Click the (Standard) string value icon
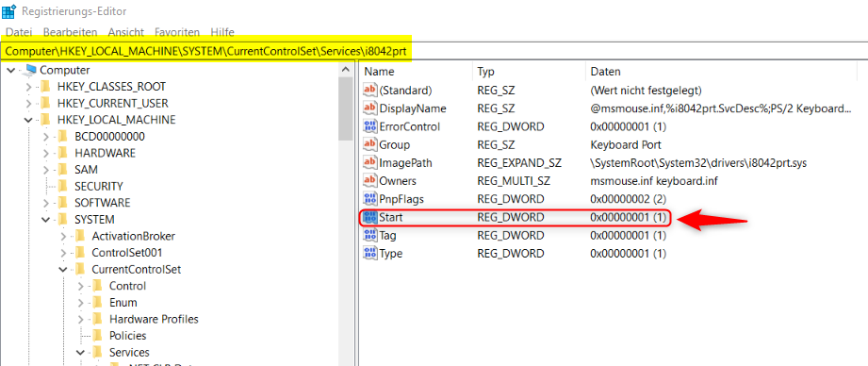 [369, 90]
